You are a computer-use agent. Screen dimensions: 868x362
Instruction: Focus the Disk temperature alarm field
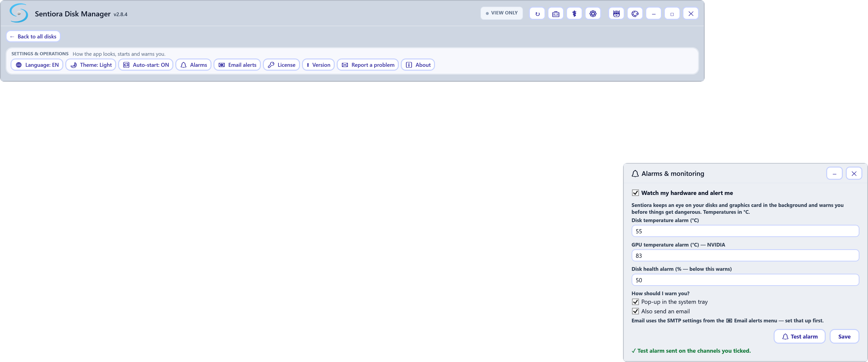coord(745,231)
